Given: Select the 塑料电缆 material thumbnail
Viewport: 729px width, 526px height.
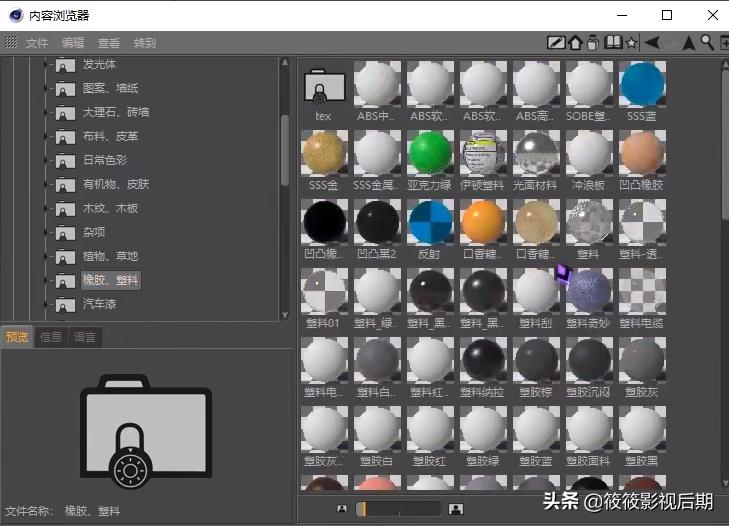Looking at the screenshot, I should pyautogui.click(x=642, y=291).
